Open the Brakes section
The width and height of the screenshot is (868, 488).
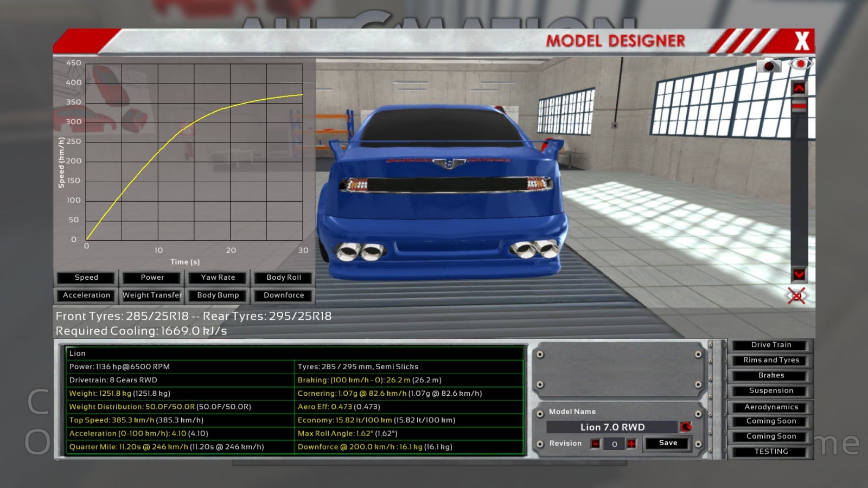[x=771, y=375]
